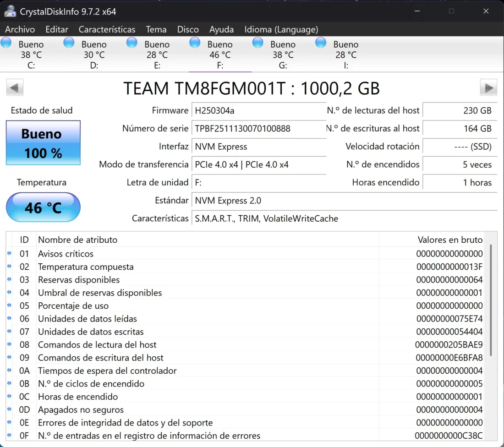Click the Características field S.M.A.R.T., TRIM

tap(344, 218)
